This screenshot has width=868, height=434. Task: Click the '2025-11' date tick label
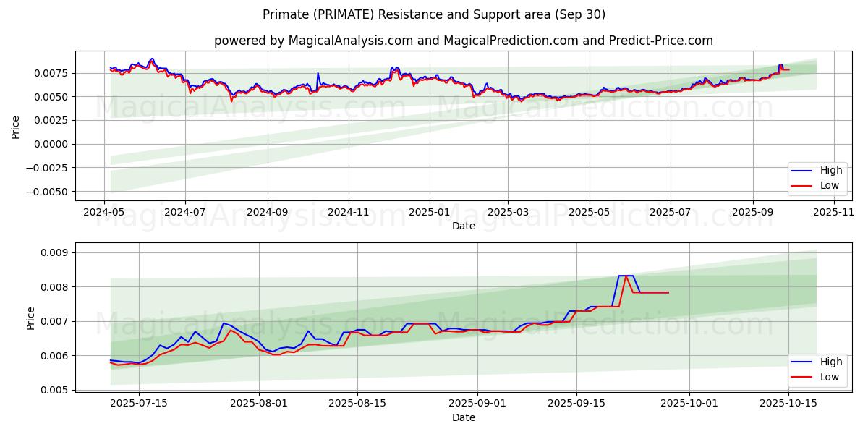point(833,211)
